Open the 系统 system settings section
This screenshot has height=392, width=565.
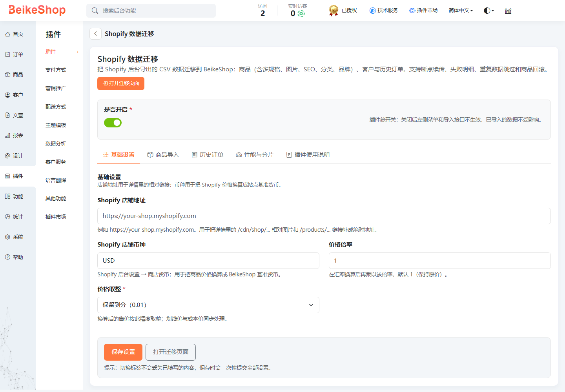(15, 237)
